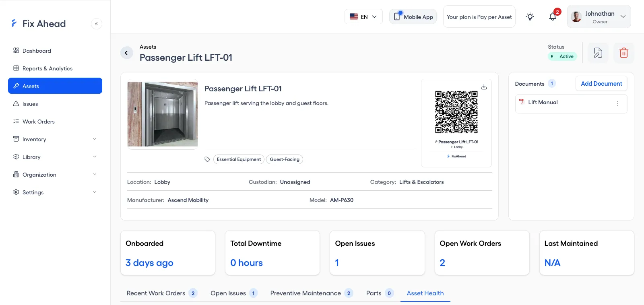
Task: Select the Asset Health tab
Action: point(425,293)
